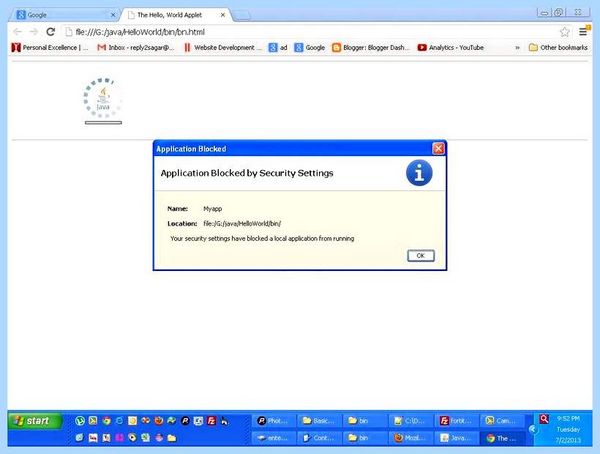Close the Google tab
Viewport: 600px width, 454px height.
tap(113, 15)
